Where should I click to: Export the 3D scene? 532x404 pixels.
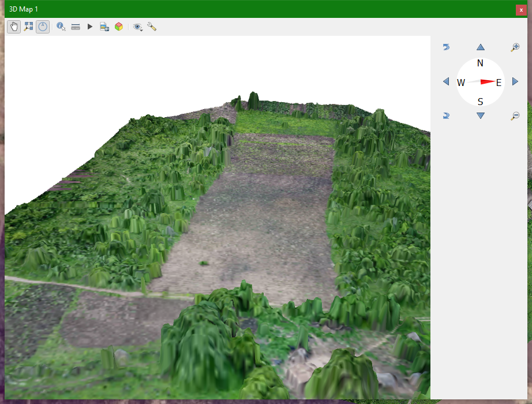(x=118, y=26)
